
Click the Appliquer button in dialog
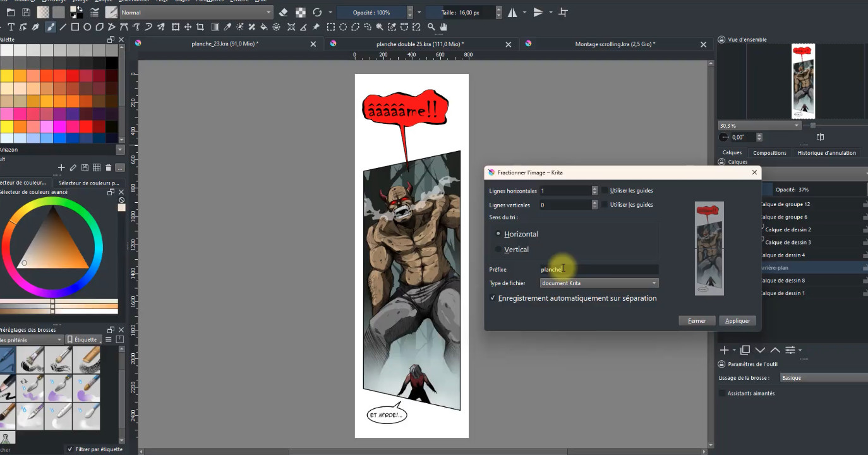pyautogui.click(x=737, y=321)
